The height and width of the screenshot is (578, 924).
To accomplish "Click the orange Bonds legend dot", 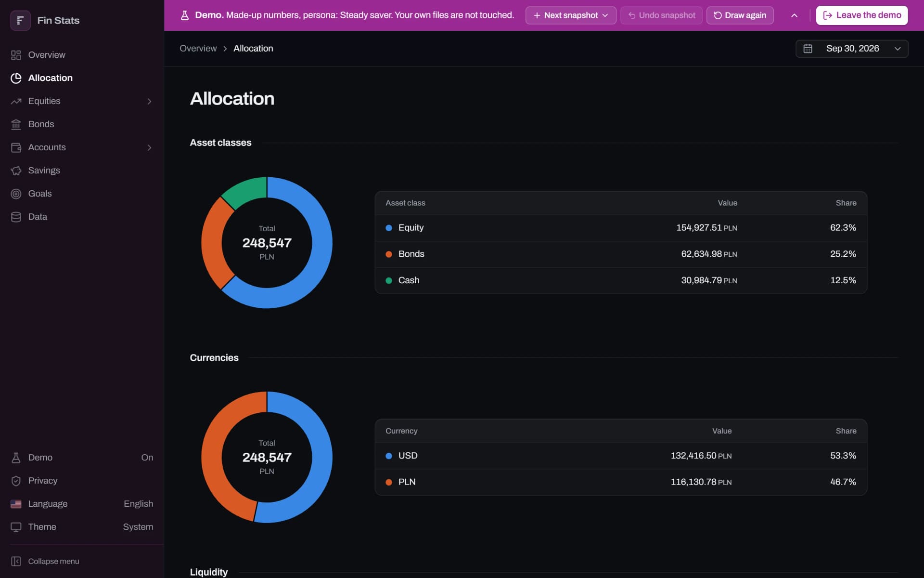I will [x=389, y=254].
